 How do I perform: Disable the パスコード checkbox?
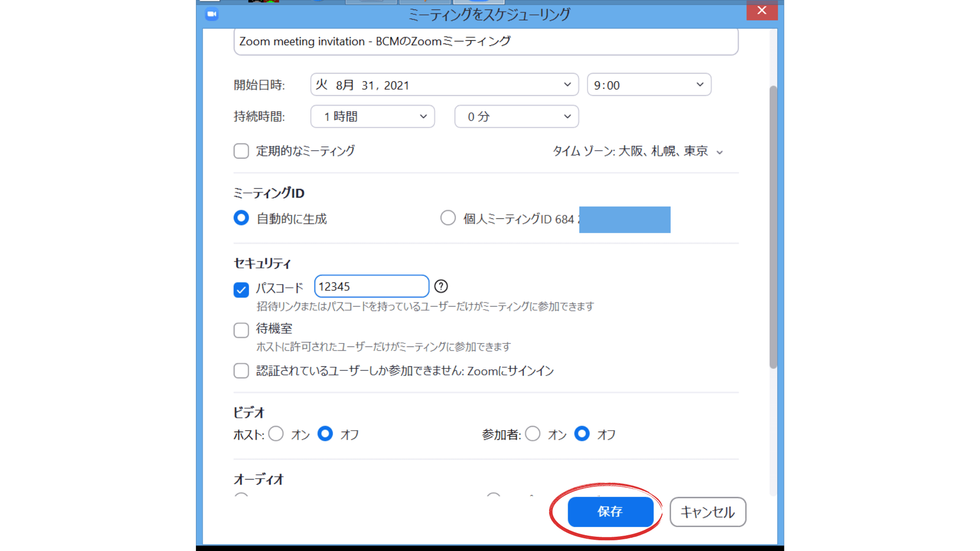point(240,290)
